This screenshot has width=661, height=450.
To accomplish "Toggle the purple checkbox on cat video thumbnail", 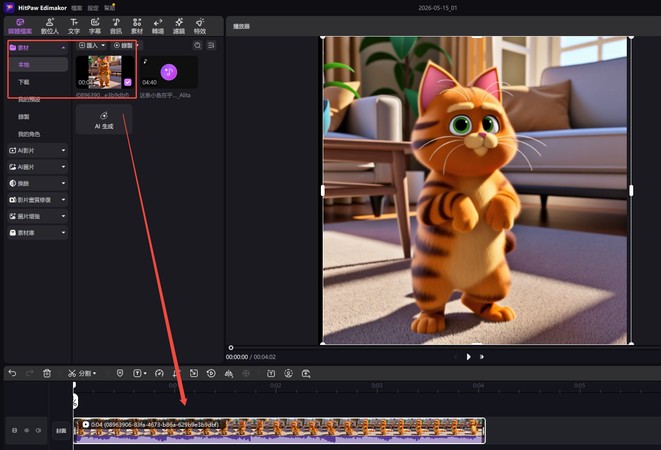I will 128,82.
